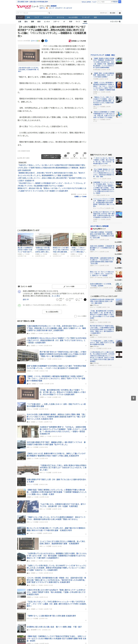
Task: Open article comment count bubble 44
Action: [x=33, y=41]
